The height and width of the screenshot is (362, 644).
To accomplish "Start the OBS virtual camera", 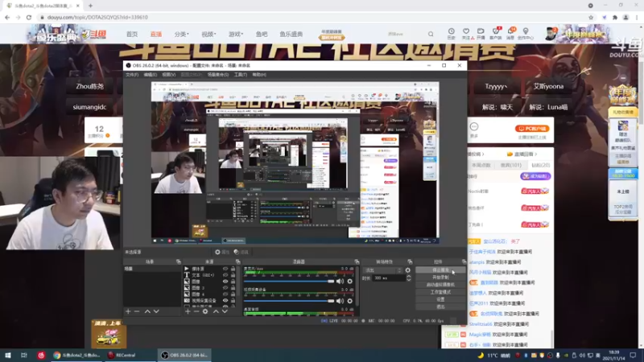I will coord(440,285).
